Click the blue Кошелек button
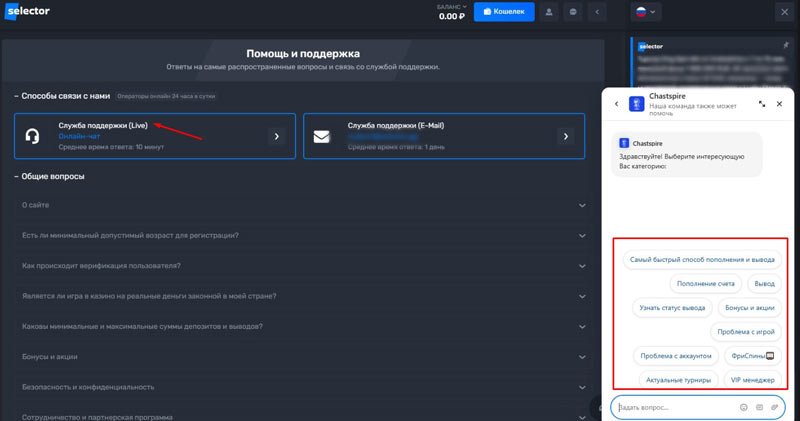Screen dimensions: 800x421 click(504, 12)
